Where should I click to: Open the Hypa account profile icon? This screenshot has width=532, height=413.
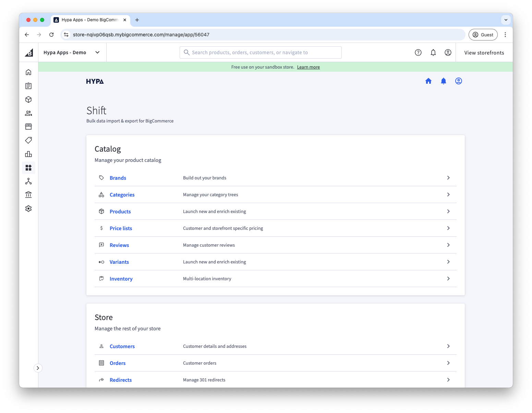click(458, 81)
